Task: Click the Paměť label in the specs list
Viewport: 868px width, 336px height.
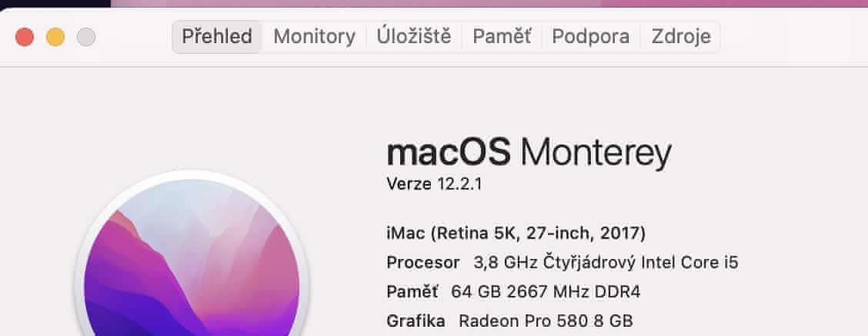Action: 412,292
